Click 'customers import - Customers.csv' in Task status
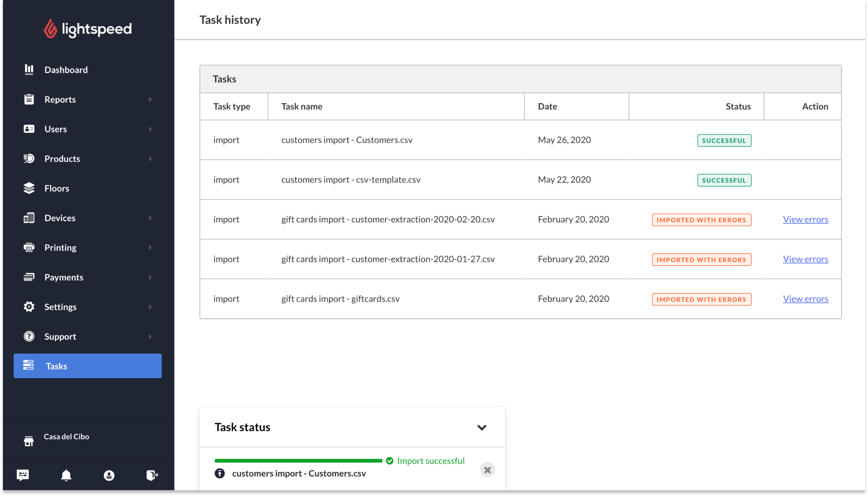868x496 pixels. [x=299, y=473]
